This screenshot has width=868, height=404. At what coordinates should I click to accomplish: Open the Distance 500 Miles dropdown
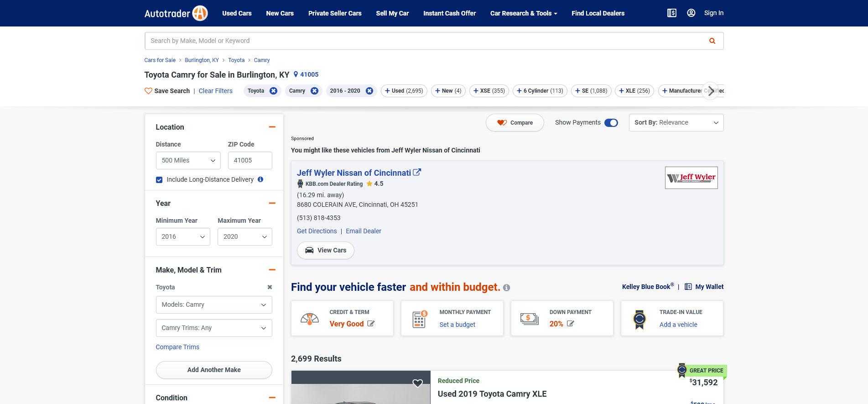click(188, 161)
